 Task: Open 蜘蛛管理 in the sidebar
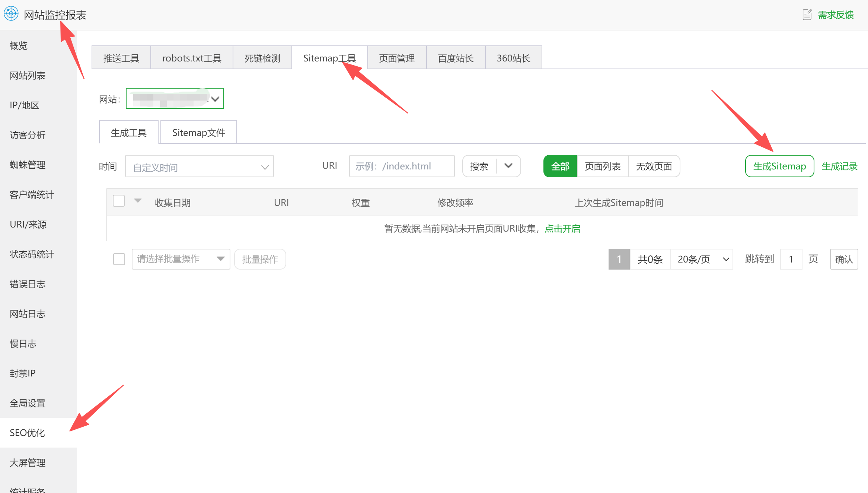[28, 165]
